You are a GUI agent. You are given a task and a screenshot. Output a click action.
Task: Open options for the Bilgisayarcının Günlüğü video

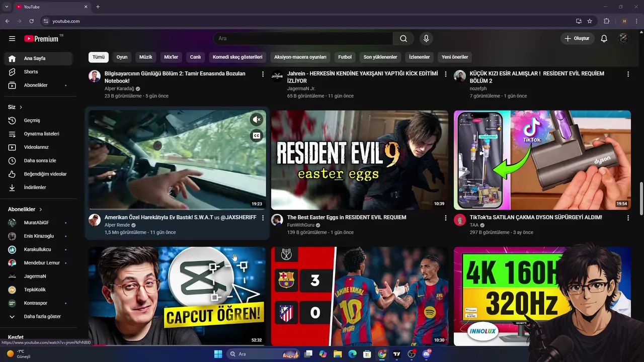coord(263,74)
